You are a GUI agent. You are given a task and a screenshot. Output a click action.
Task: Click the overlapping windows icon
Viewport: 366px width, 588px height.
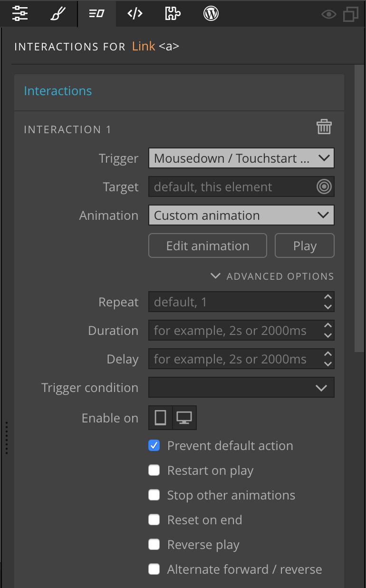click(351, 14)
